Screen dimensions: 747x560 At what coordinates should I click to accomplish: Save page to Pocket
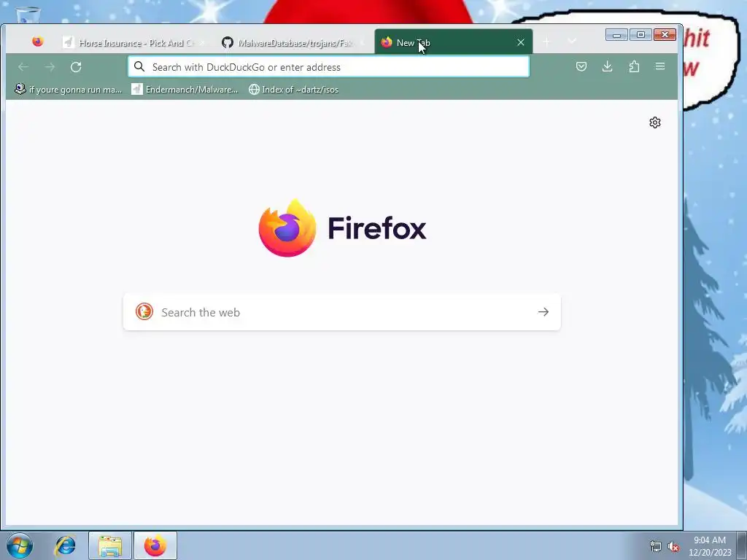coord(581,66)
